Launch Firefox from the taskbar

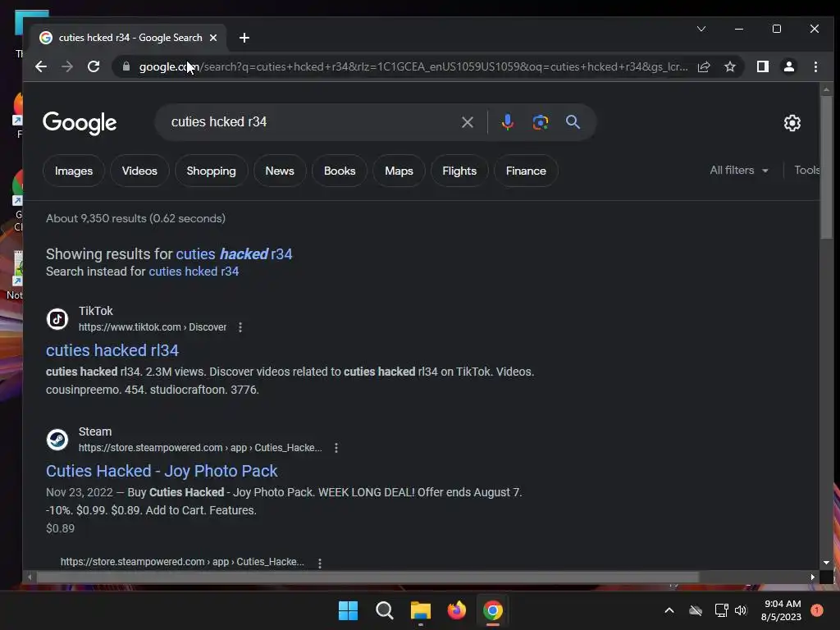pyautogui.click(x=456, y=610)
